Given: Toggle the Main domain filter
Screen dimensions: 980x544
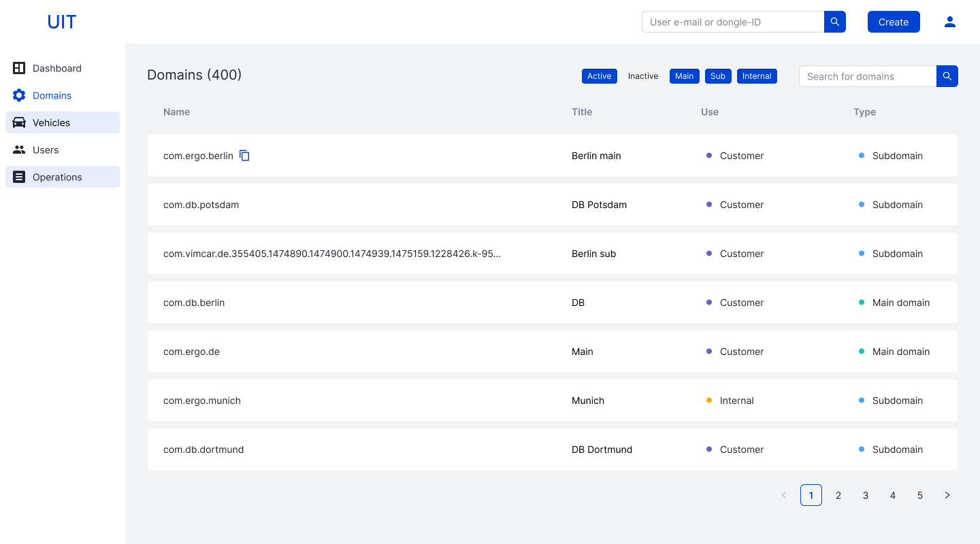Looking at the screenshot, I should point(684,76).
